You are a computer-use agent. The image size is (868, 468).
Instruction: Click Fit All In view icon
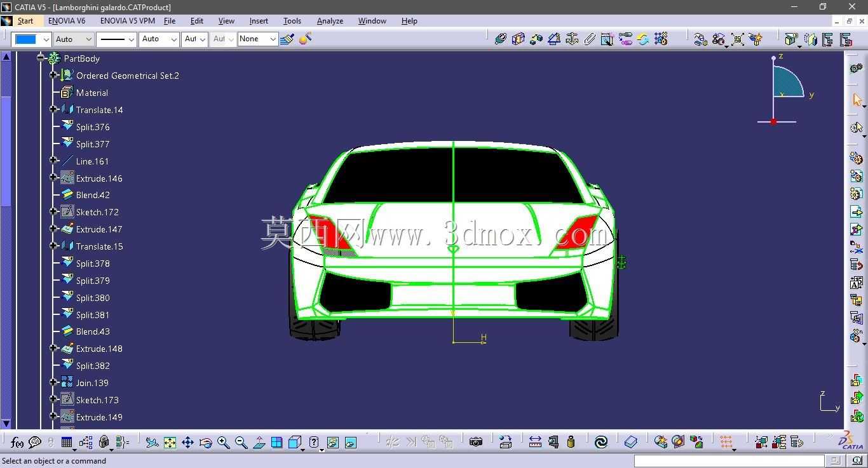coord(170,443)
